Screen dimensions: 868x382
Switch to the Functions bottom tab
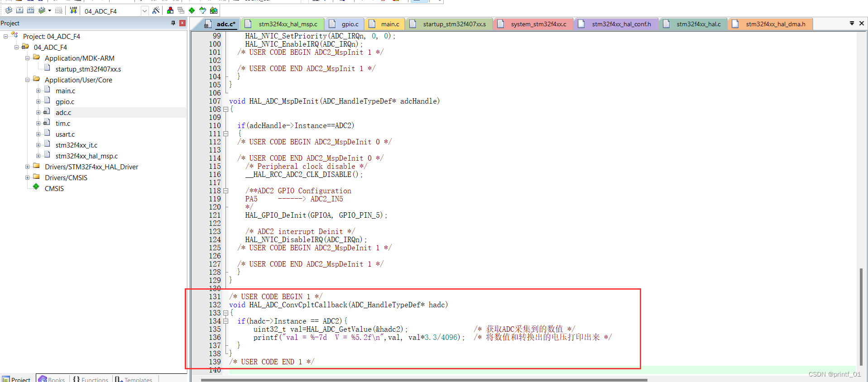tap(91, 379)
